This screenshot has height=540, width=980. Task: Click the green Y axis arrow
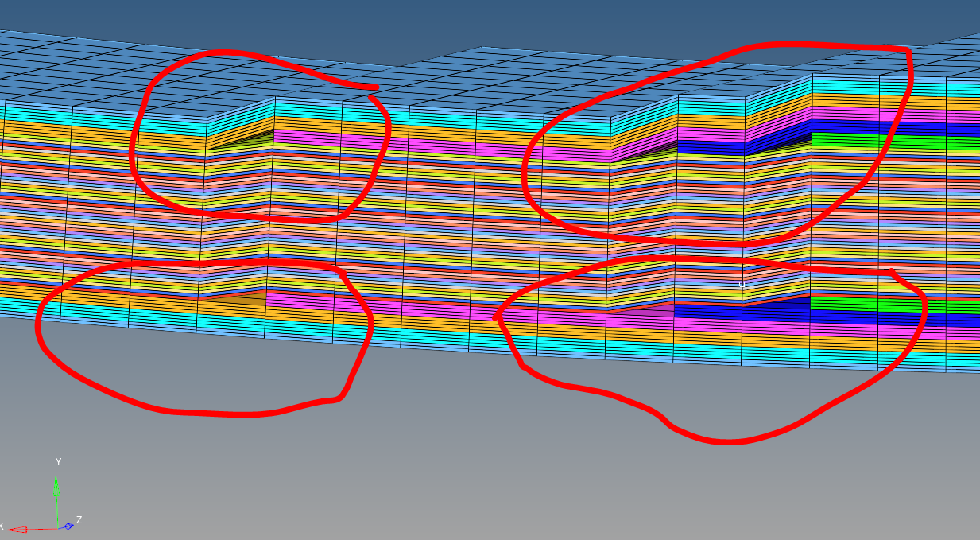point(56,484)
